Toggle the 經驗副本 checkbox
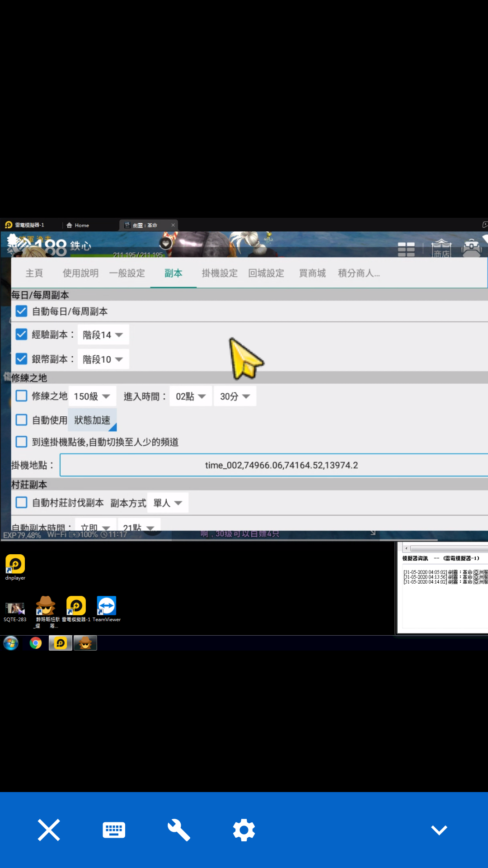 (21, 334)
